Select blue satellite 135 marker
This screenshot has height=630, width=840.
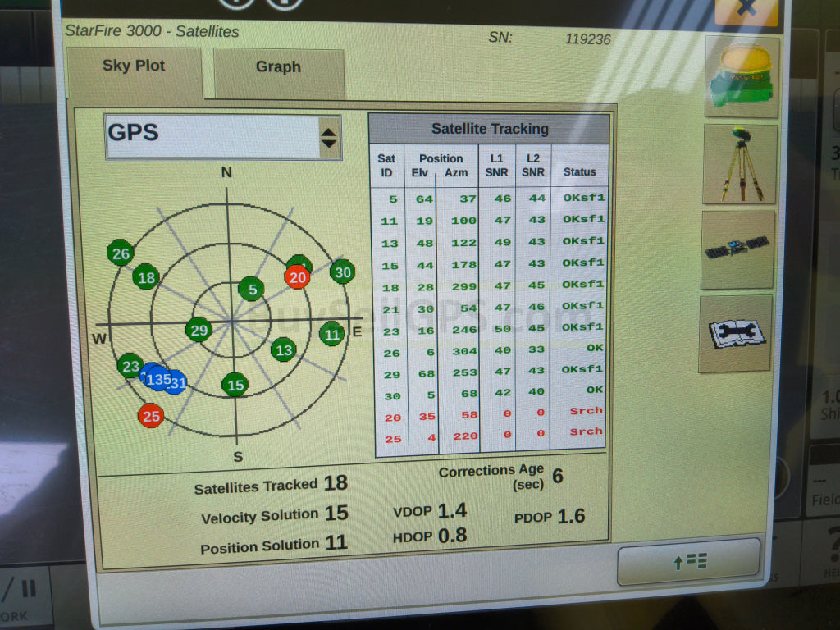(157, 379)
